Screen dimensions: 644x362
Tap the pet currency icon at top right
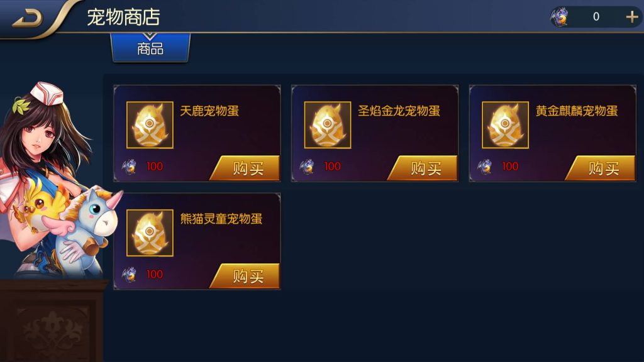(x=559, y=17)
